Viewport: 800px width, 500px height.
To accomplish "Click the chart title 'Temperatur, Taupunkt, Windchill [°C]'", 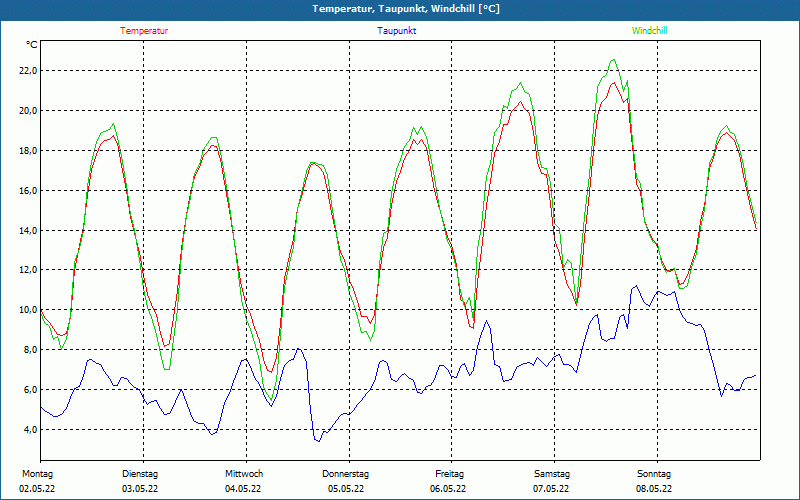I will click(406, 9).
